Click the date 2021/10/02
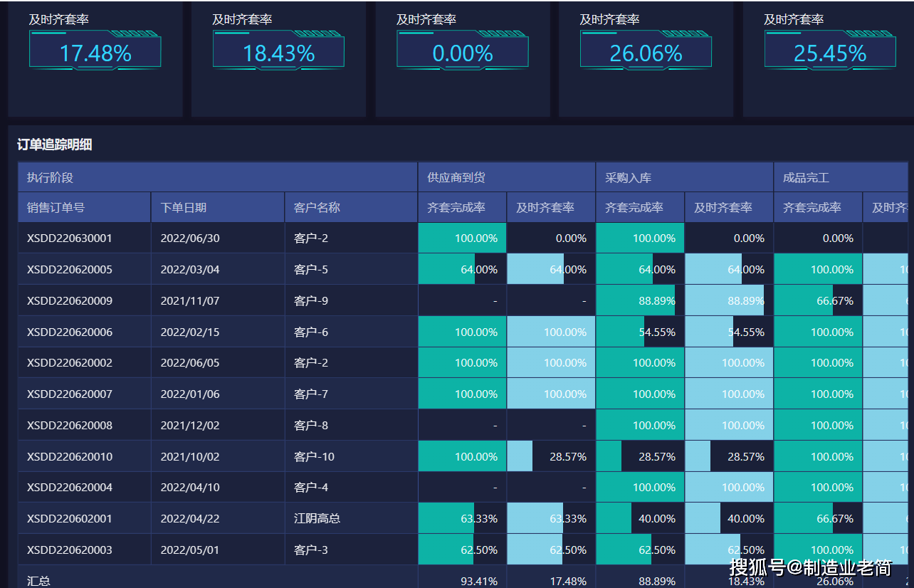 point(190,457)
